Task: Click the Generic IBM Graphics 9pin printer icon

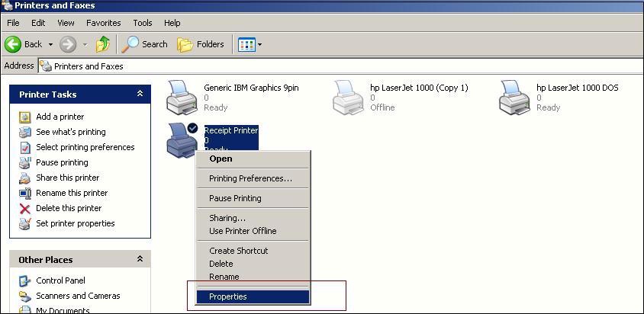Action: 182,97
